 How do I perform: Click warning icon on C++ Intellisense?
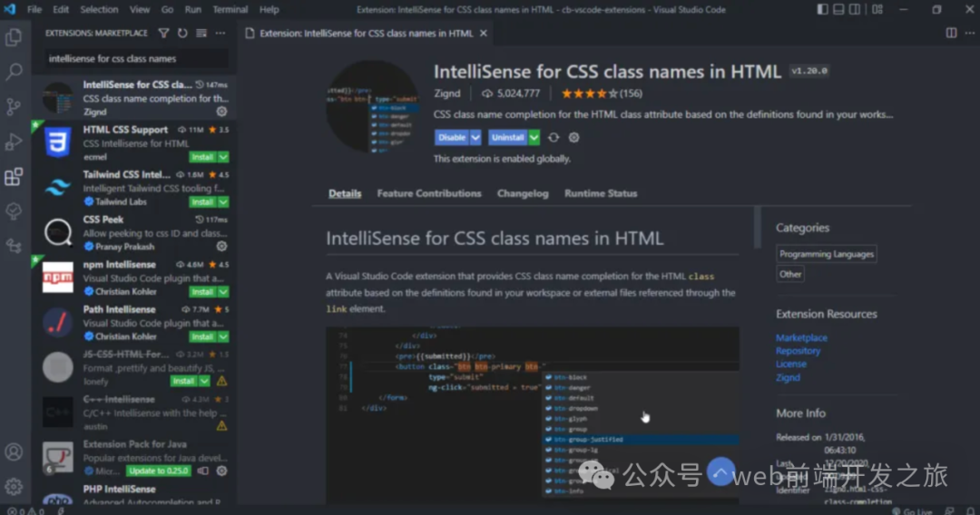click(x=222, y=426)
